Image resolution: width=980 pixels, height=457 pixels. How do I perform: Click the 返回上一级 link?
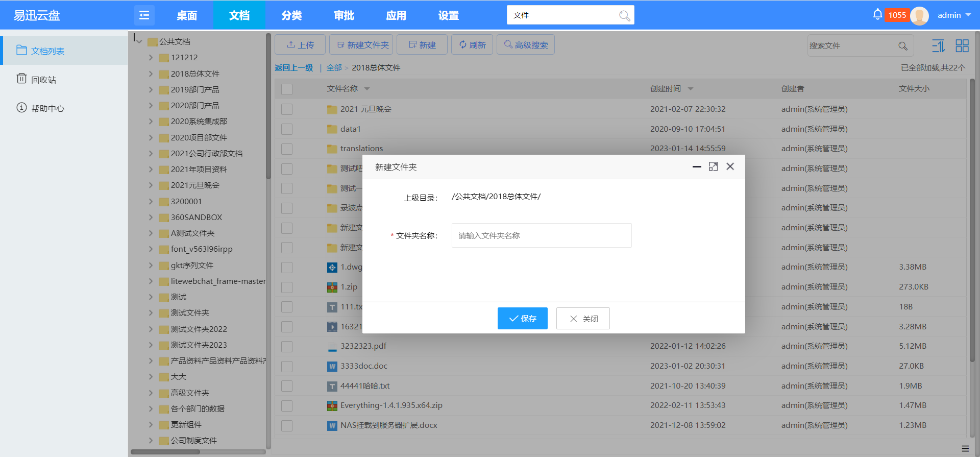(x=293, y=67)
